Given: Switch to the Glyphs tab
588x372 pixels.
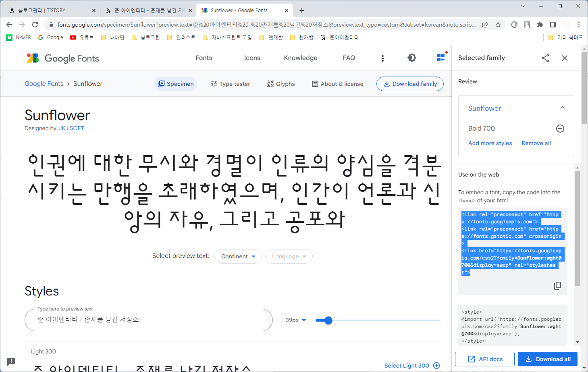Looking at the screenshot, I should coord(281,84).
